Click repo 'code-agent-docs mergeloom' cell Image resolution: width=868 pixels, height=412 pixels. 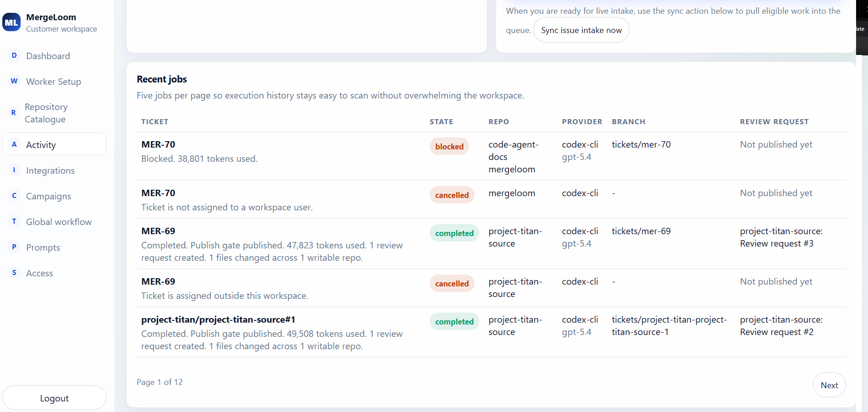click(x=514, y=157)
